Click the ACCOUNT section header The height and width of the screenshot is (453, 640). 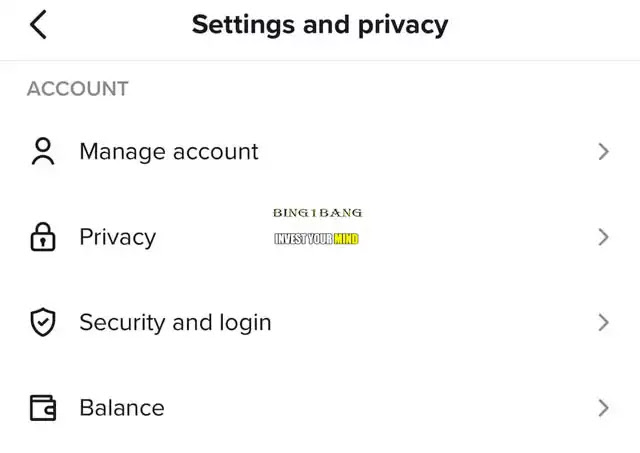click(77, 88)
